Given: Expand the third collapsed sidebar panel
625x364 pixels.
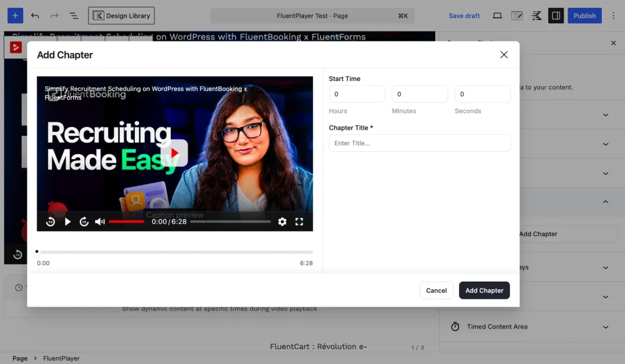Looking at the screenshot, I should pyautogui.click(x=605, y=174).
